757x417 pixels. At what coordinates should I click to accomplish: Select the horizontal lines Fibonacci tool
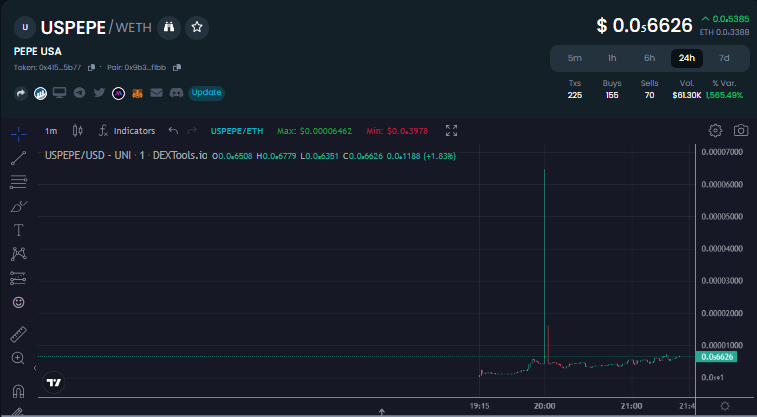point(18,182)
